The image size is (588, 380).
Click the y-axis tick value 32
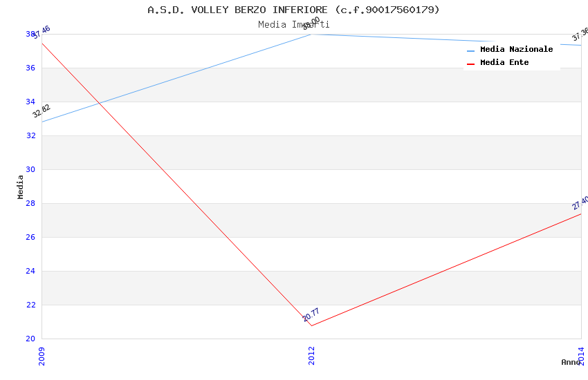tap(30, 135)
